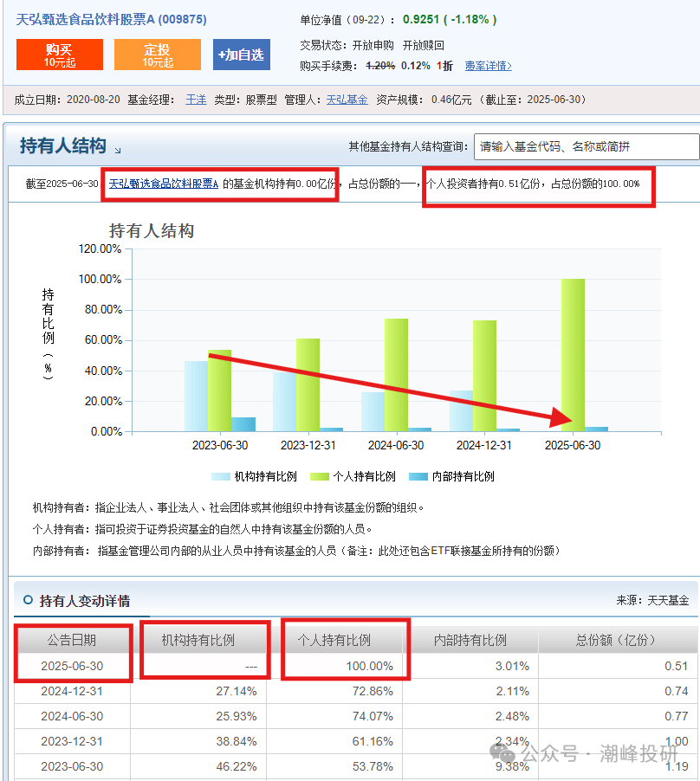Click the 总份额（亿份） column header
This screenshot has height=781, width=700.
point(618,640)
